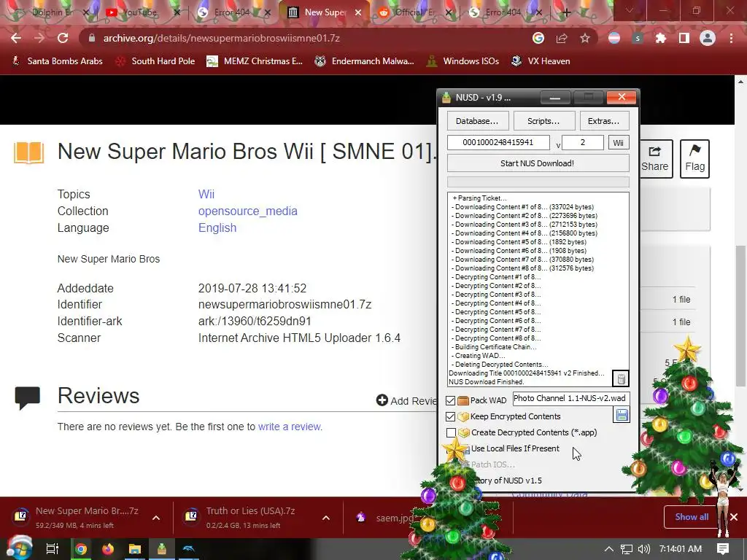Click write a review link

289,427
